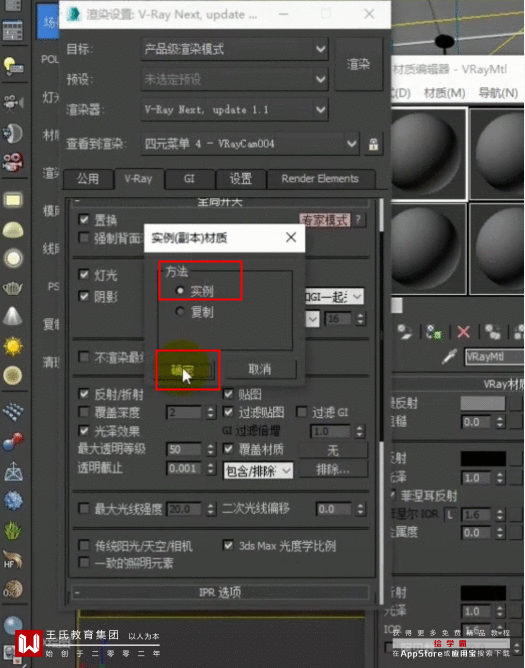Click the red and blue spheres icon

[13, 441]
